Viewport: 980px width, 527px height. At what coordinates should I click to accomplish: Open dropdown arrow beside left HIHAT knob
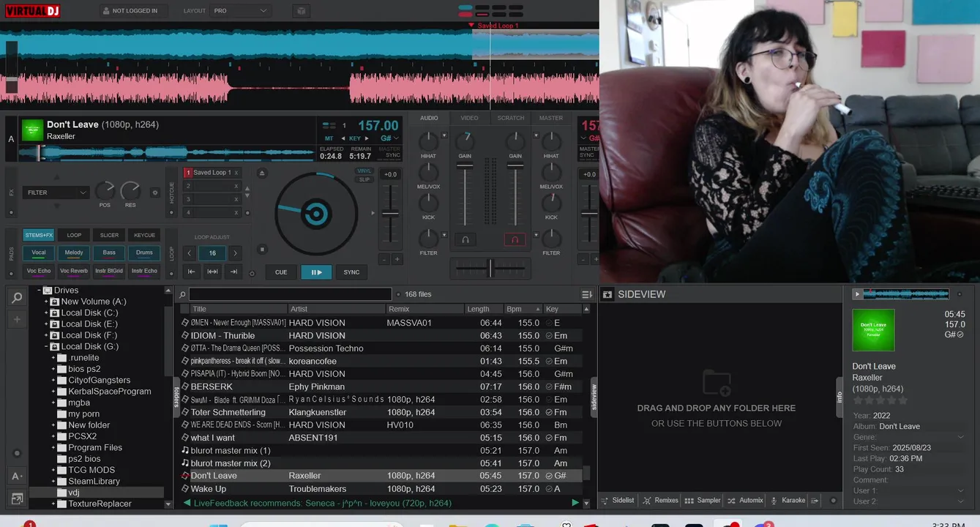[444, 135]
